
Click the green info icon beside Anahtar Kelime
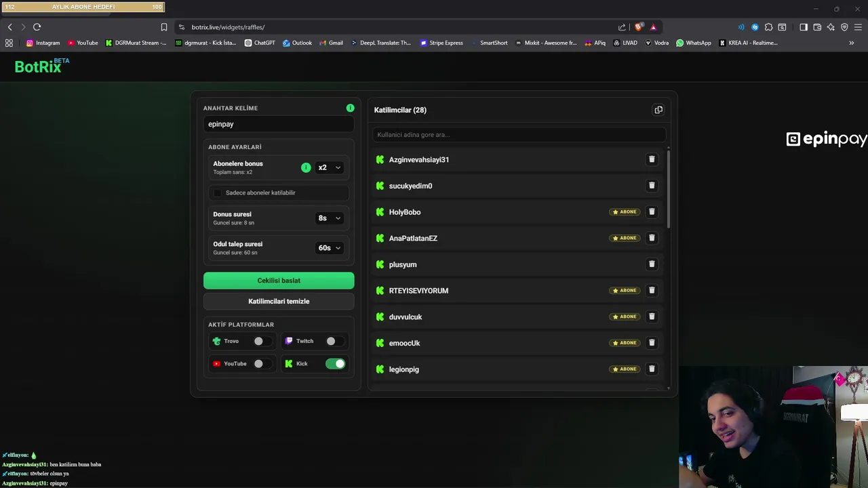point(350,108)
